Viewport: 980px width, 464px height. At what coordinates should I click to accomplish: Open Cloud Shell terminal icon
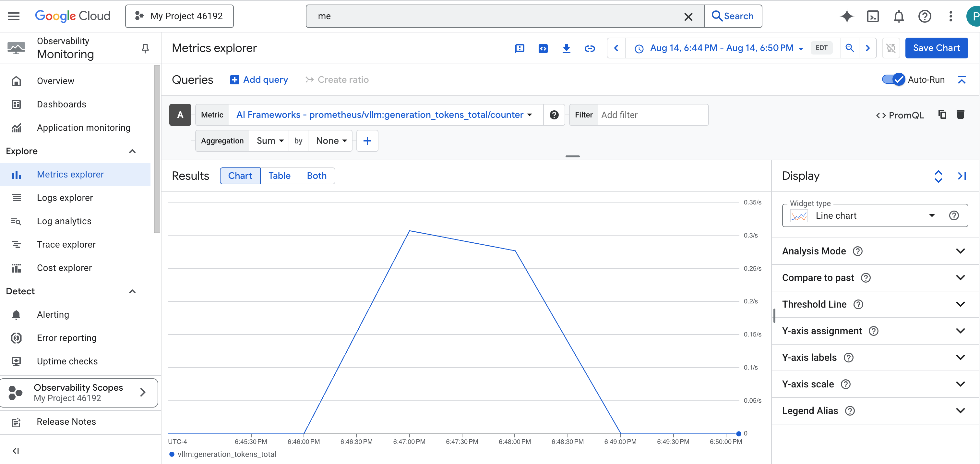tap(872, 16)
